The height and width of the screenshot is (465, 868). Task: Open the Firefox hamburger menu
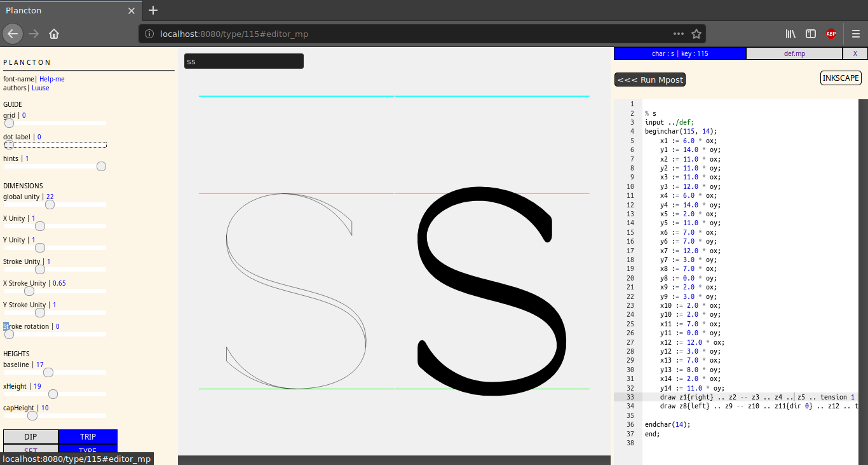(856, 34)
